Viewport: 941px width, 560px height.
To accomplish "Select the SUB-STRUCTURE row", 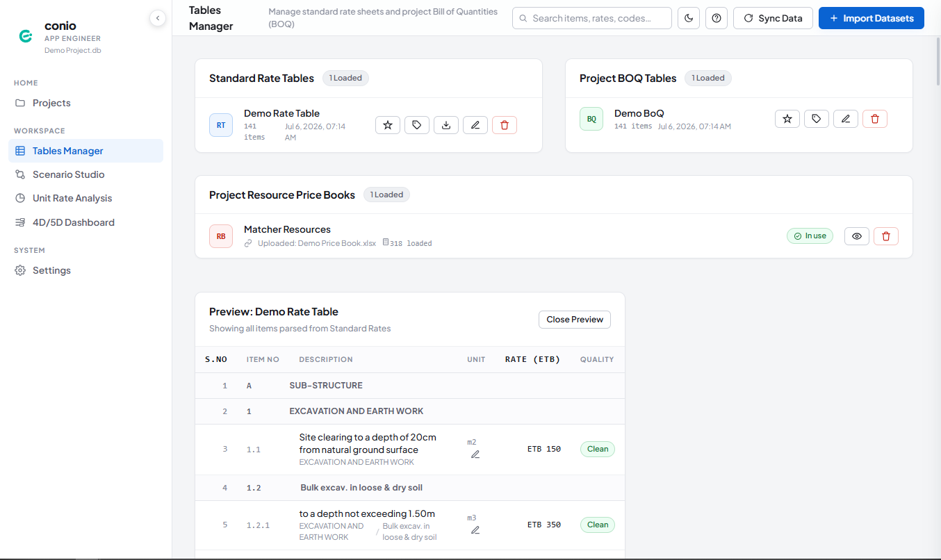I will pyautogui.click(x=410, y=386).
